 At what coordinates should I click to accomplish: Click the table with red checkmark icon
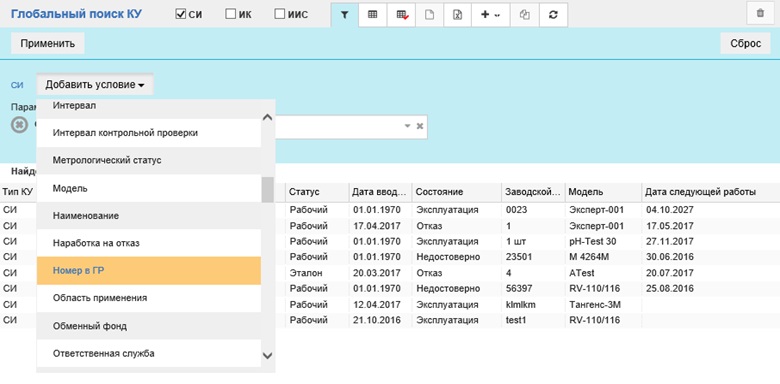pyautogui.click(x=401, y=14)
